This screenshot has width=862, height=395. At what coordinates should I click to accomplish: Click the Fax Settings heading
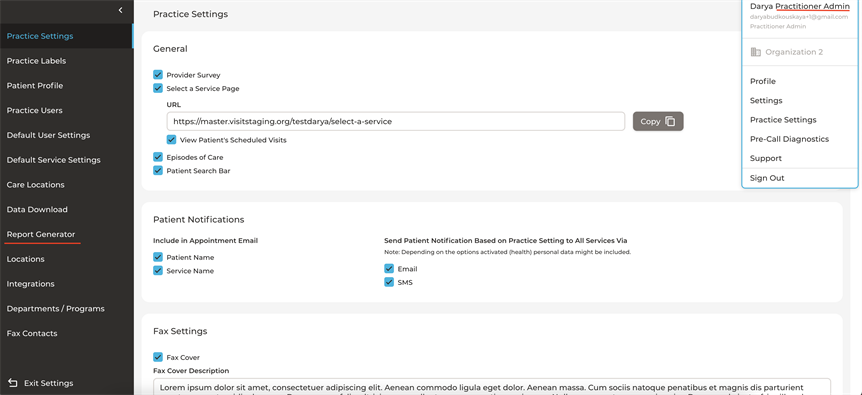tap(180, 331)
